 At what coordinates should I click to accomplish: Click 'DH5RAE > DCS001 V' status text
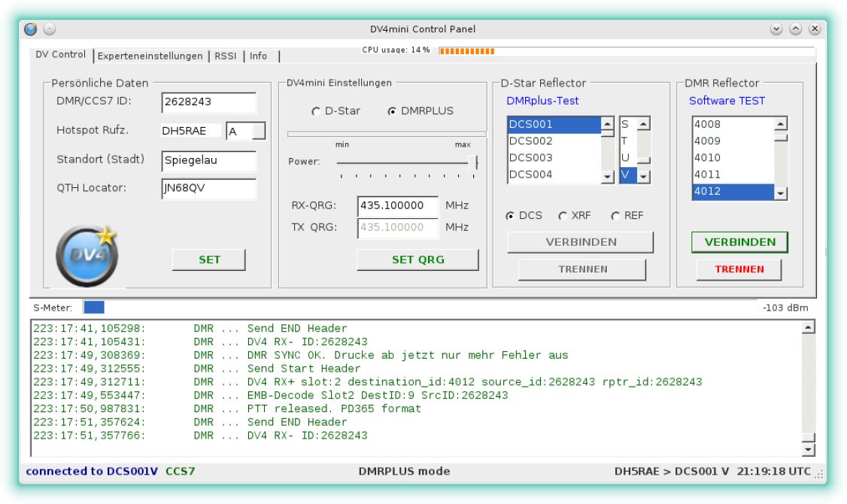(672, 472)
